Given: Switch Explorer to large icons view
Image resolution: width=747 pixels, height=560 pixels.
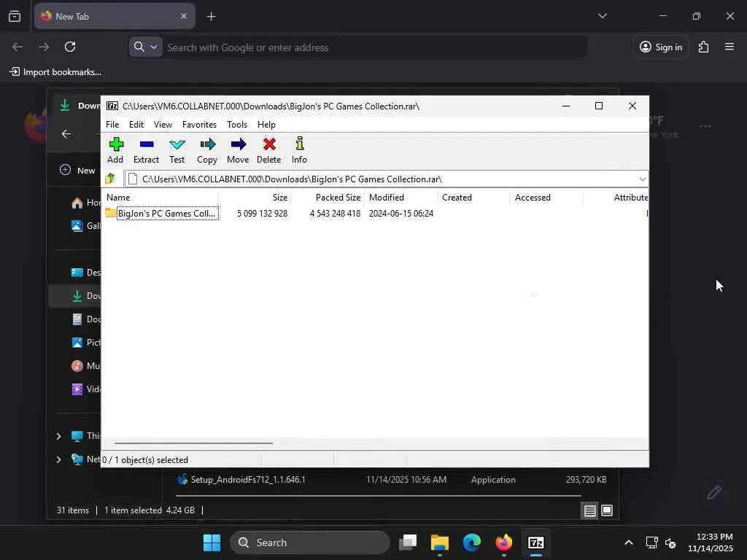Looking at the screenshot, I should coord(607,511).
